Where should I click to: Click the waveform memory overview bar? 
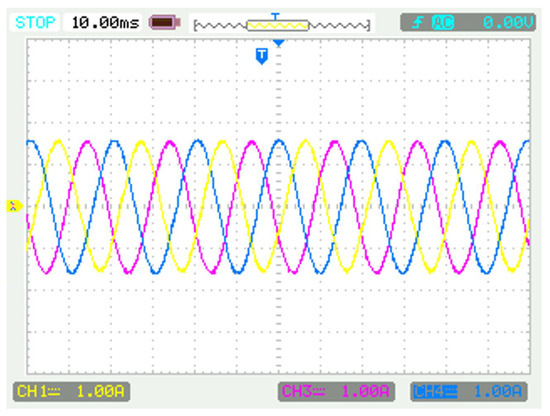(282, 25)
